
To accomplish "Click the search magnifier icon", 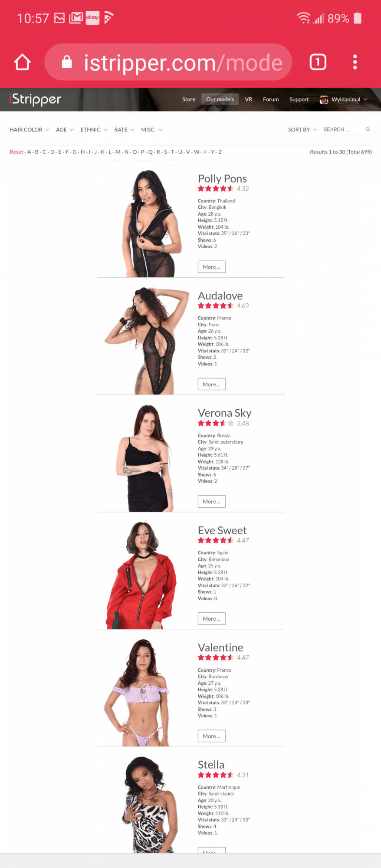I will tap(368, 129).
